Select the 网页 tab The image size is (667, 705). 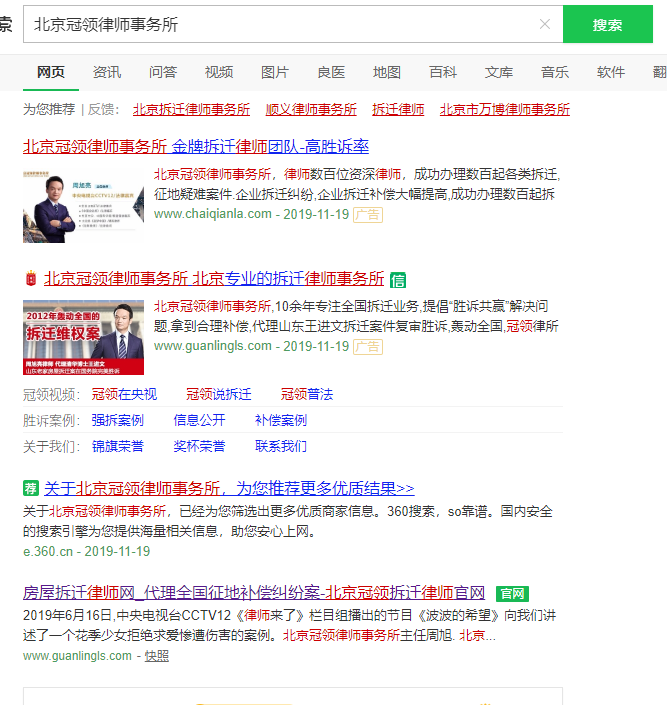(51, 72)
